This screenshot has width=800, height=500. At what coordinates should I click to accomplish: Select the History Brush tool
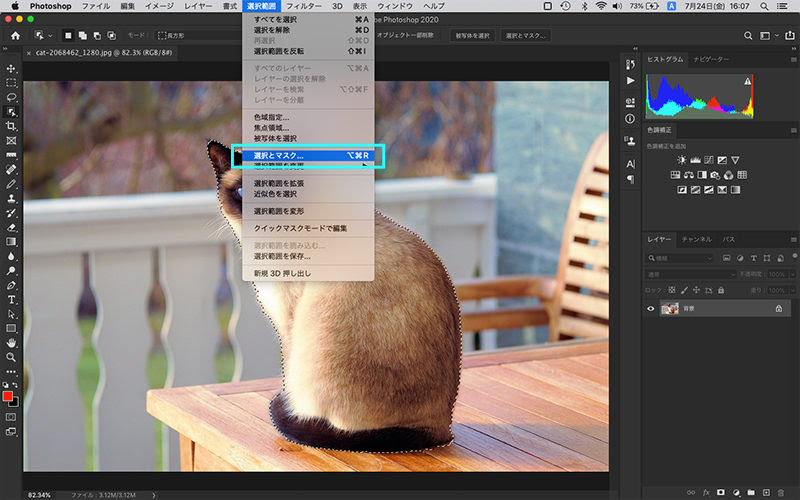(11, 213)
